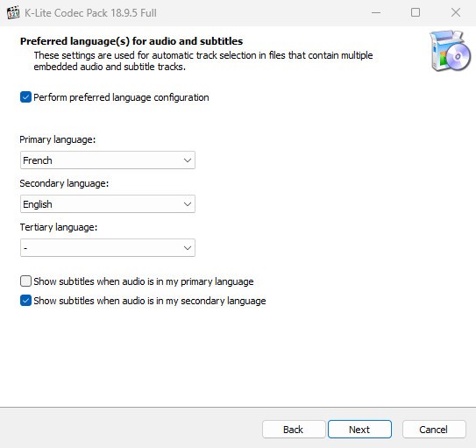
Task: Uncheck Perform preferred language configuration
Action: [x=25, y=97]
